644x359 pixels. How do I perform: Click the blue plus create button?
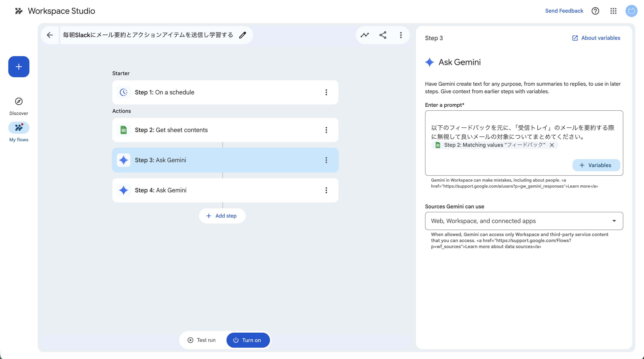coord(19,66)
